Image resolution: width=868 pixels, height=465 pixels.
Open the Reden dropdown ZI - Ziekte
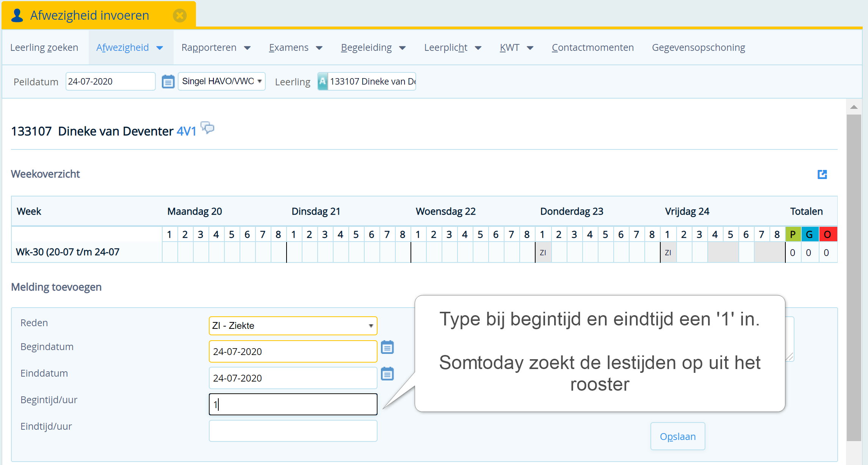[293, 326]
